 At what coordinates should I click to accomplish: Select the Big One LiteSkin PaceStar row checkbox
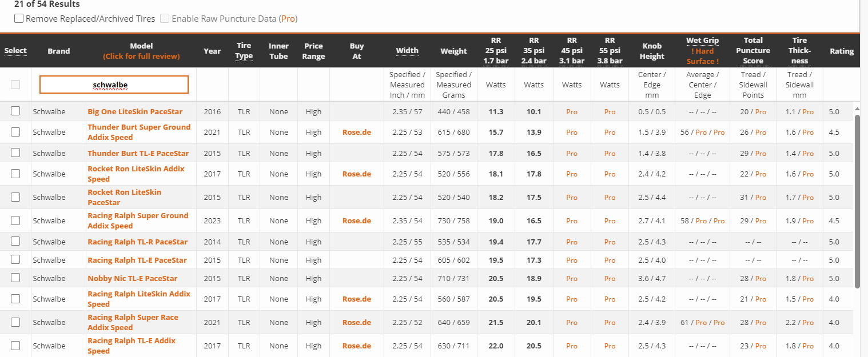(15, 111)
